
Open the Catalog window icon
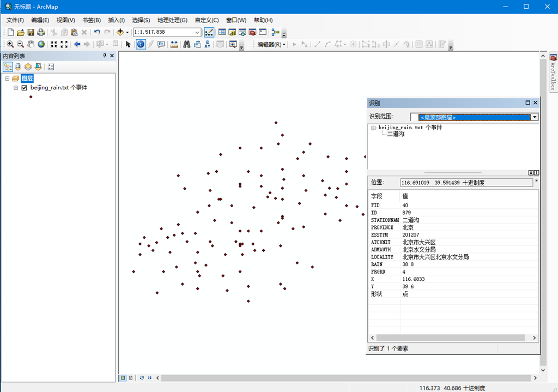click(x=232, y=32)
